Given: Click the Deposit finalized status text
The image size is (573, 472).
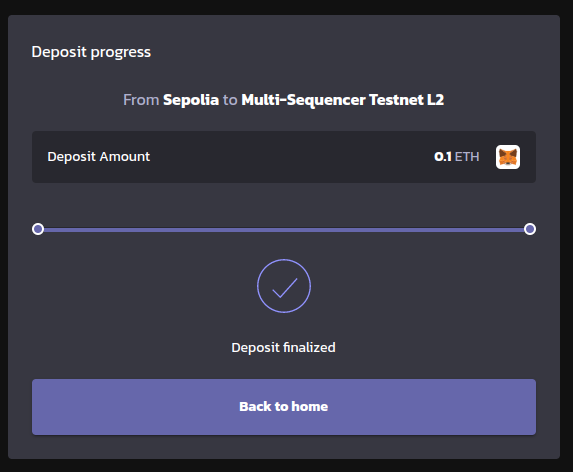Looking at the screenshot, I should [x=284, y=347].
